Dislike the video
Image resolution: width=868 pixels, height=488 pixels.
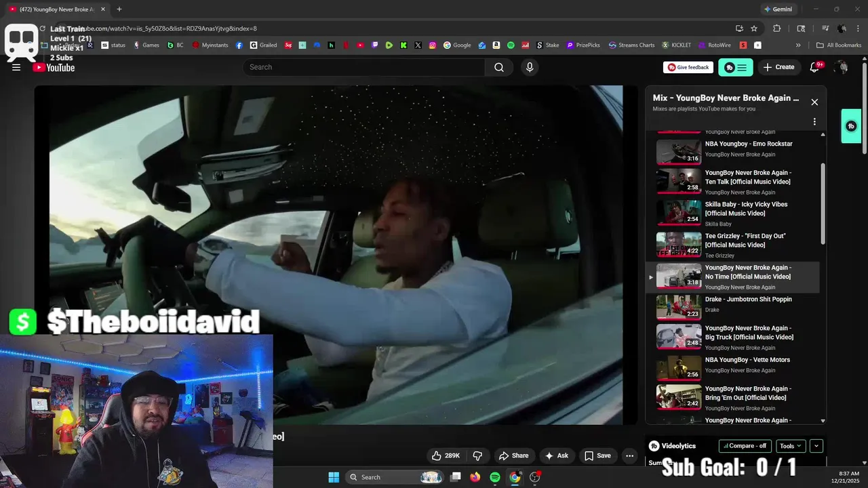pyautogui.click(x=477, y=455)
